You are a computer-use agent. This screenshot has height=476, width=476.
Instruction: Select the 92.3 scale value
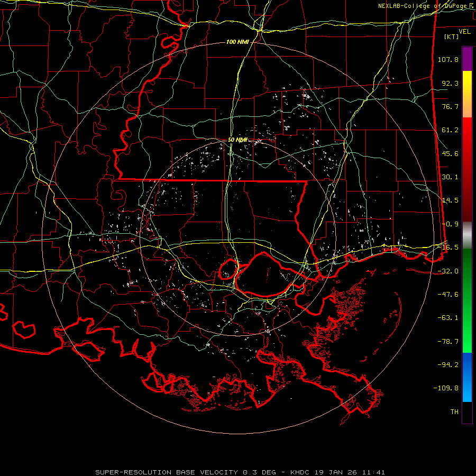click(x=450, y=83)
